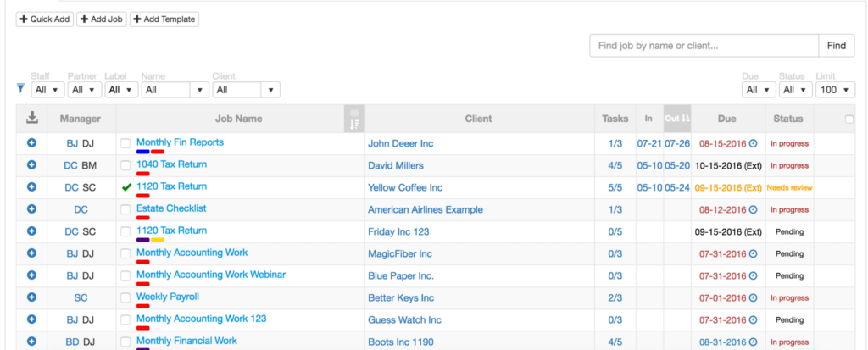Image resolution: width=868 pixels, height=350 pixels.
Task: Open the Staff filter dropdown
Action: coord(47,89)
